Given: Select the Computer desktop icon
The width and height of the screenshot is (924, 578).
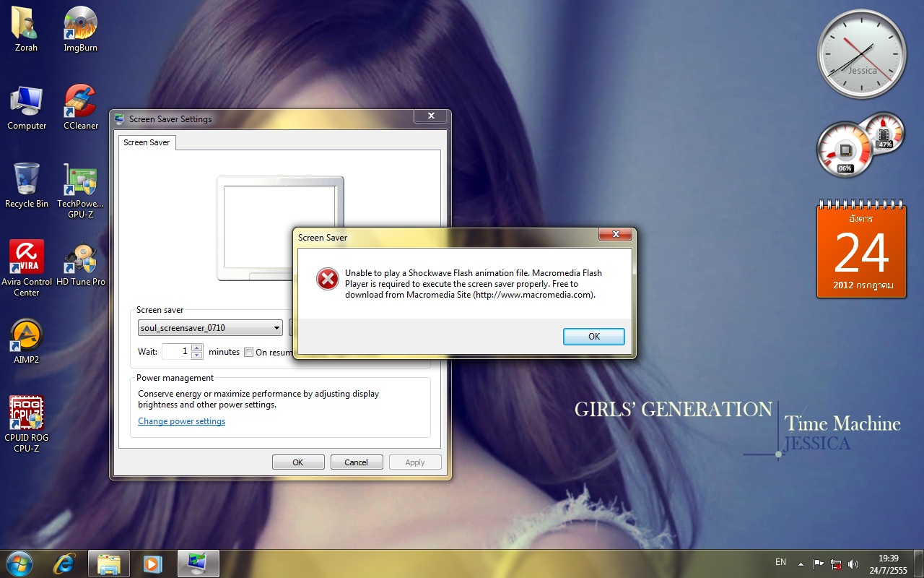Looking at the screenshot, I should pyautogui.click(x=27, y=107).
